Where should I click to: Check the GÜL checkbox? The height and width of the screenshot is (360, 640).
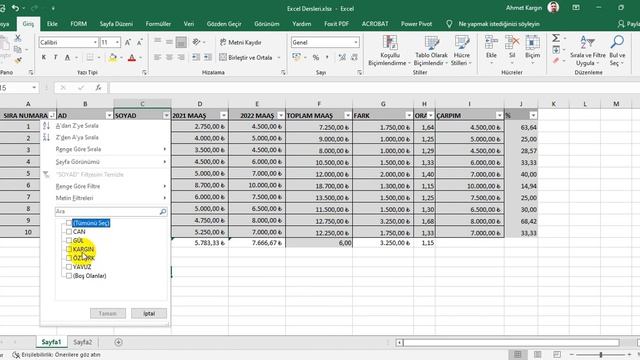tap(69, 240)
